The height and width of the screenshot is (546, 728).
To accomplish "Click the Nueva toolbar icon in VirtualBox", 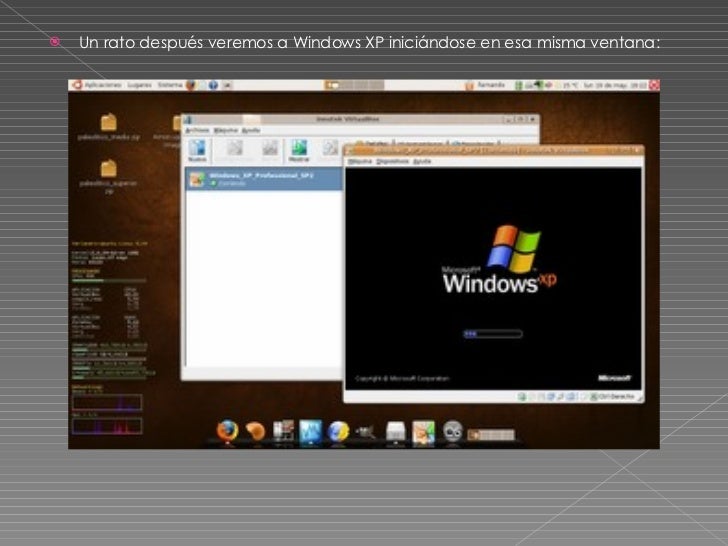I will (197, 151).
